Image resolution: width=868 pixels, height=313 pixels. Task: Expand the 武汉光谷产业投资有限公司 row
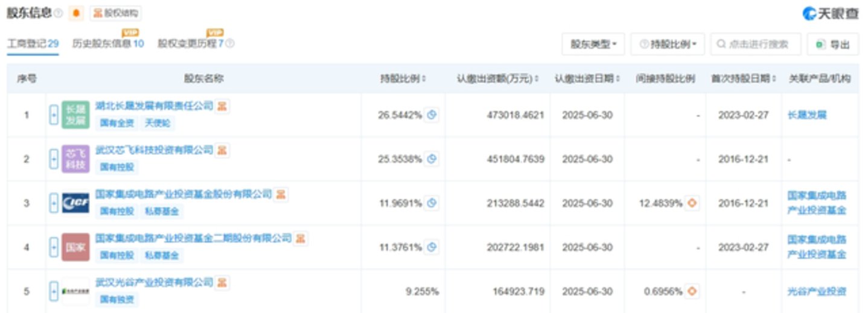coord(54,291)
